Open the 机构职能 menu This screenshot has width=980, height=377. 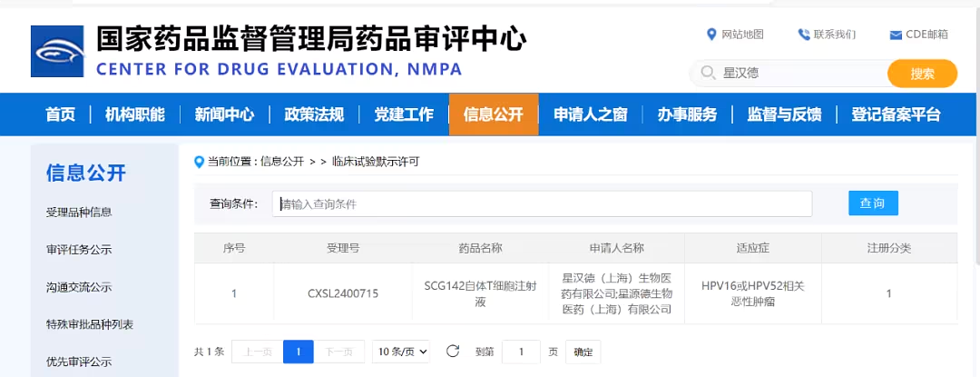click(135, 114)
